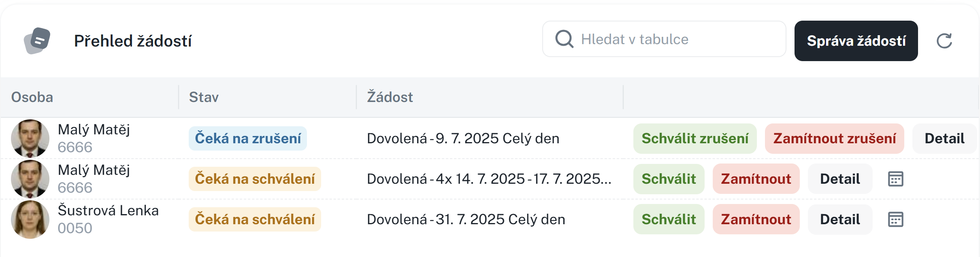Approve Malý Matěj's 14.–17. 7. vacation request
The width and height of the screenshot is (980, 257).
(669, 179)
